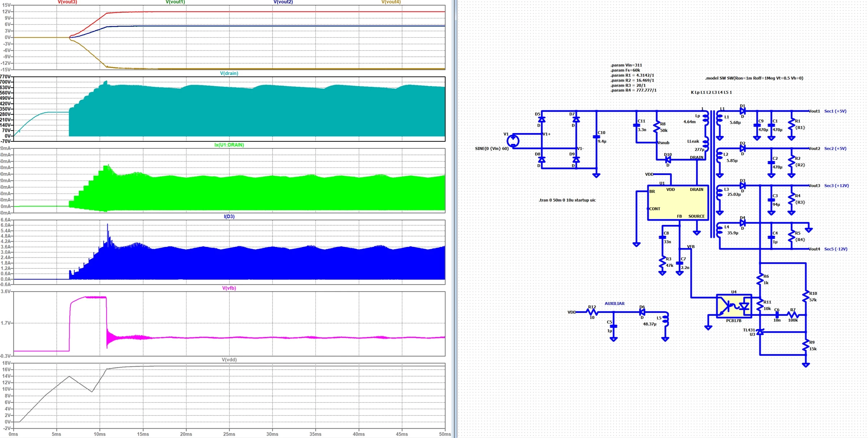Select the R12 10 ohm resistor
The height and width of the screenshot is (438, 868).
point(592,312)
